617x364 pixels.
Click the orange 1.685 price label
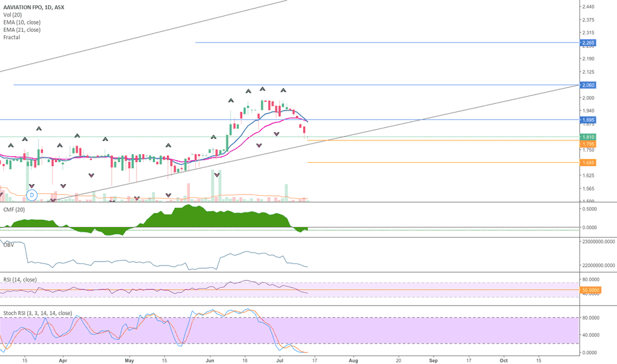(x=589, y=163)
